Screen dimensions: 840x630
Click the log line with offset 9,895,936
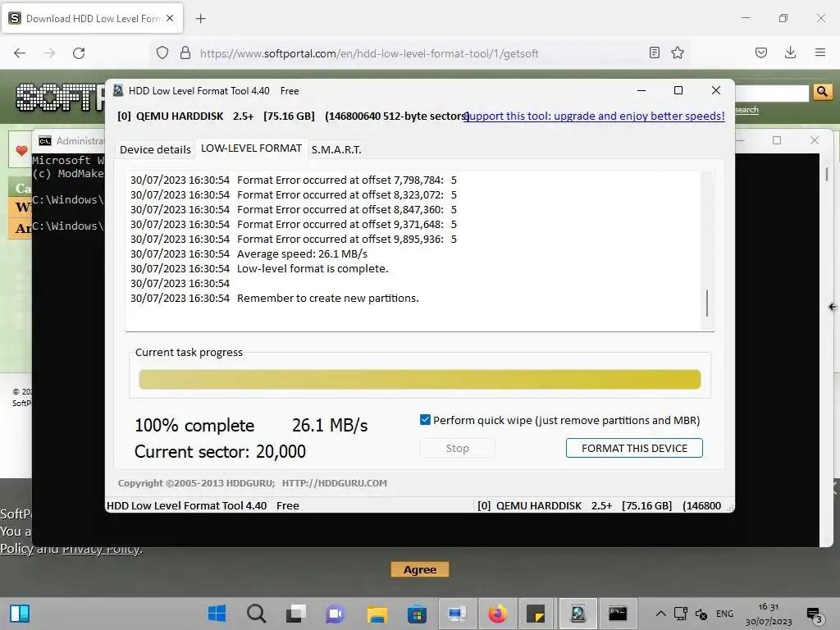click(x=294, y=239)
